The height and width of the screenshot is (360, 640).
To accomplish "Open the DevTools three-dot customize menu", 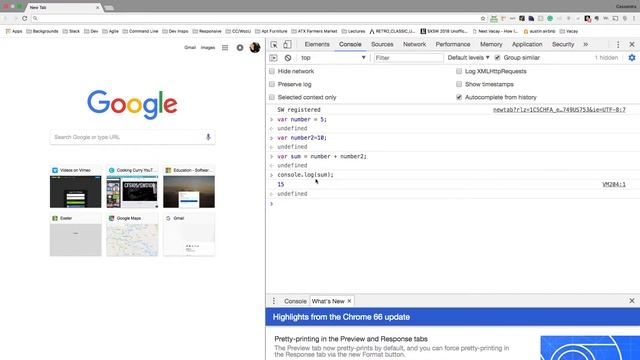I will point(618,44).
